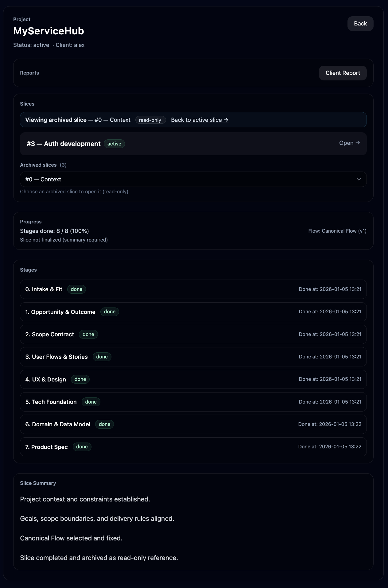The image size is (388, 588).
Task: Click the Stages done 8/8 progress text
Action: tap(54, 231)
